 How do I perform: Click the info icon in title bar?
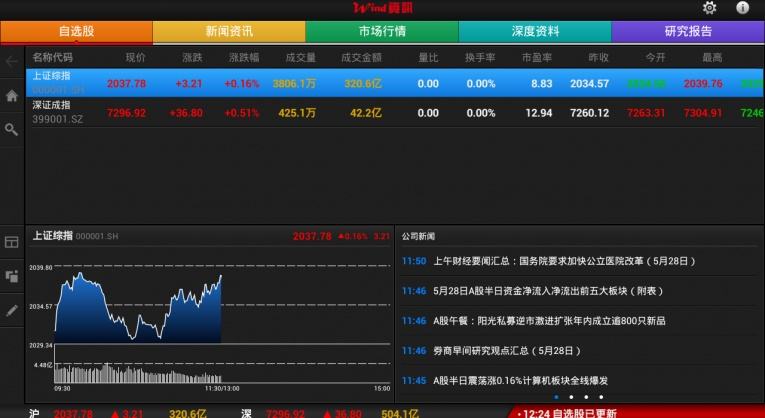742,8
